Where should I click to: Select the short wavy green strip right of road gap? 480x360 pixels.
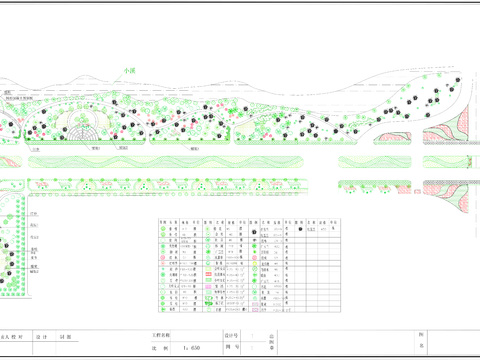[375, 162]
